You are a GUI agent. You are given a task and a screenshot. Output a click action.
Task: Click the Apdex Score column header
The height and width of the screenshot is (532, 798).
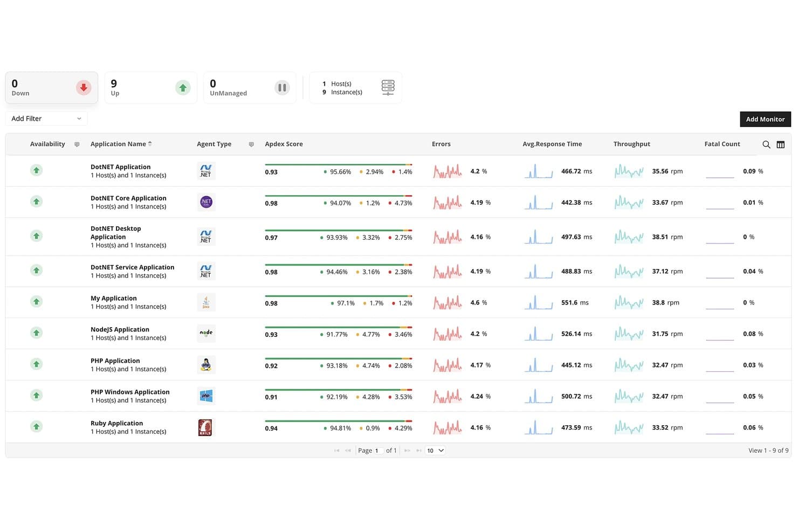point(284,144)
